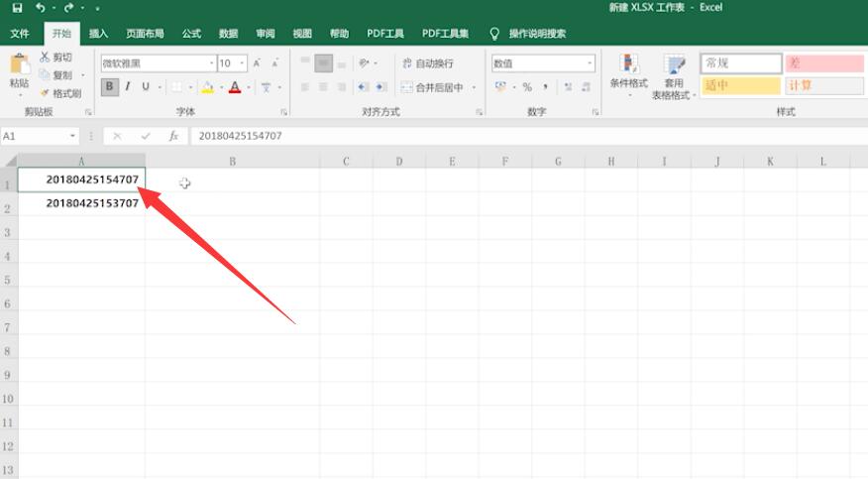Image resolution: width=868 pixels, height=479 pixels.
Task: Click the 操作说明搜索 search box
Action: coord(529,34)
